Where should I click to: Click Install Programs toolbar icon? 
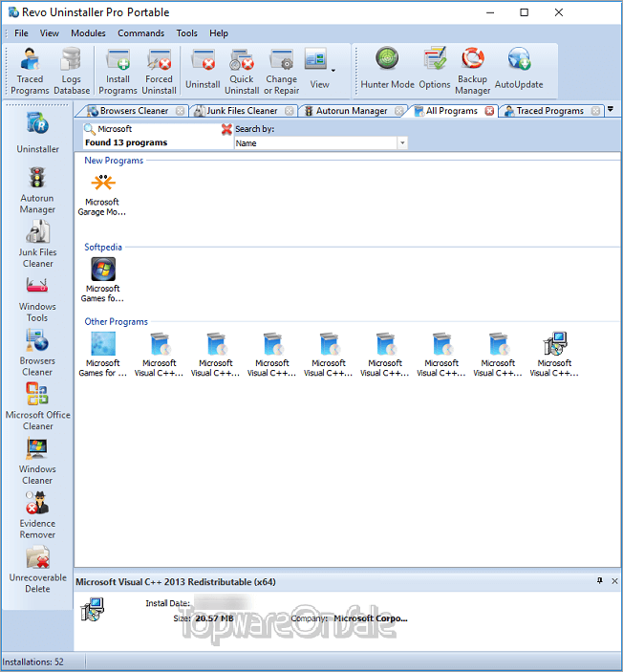pyautogui.click(x=118, y=71)
